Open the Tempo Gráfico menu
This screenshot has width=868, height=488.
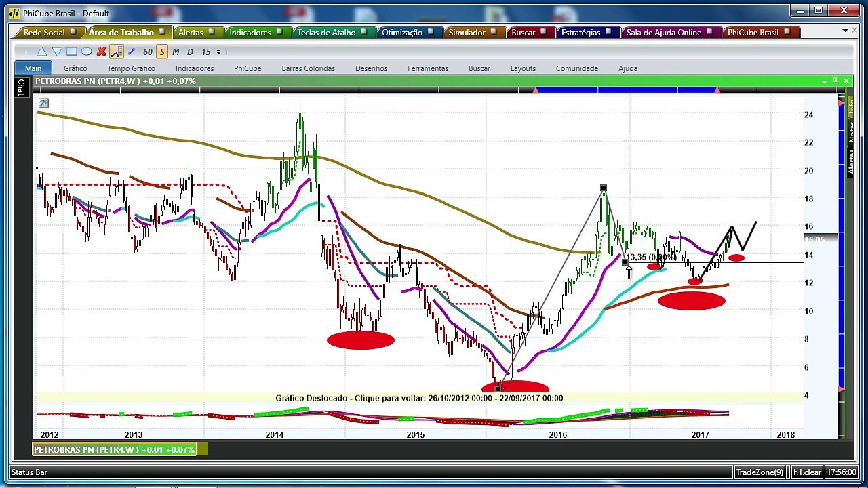(x=131, y=68)
